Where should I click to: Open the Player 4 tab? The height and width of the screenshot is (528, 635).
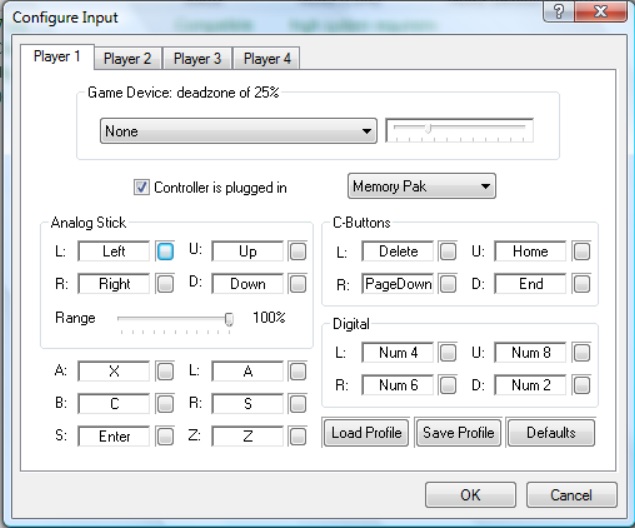pos(267,59)
